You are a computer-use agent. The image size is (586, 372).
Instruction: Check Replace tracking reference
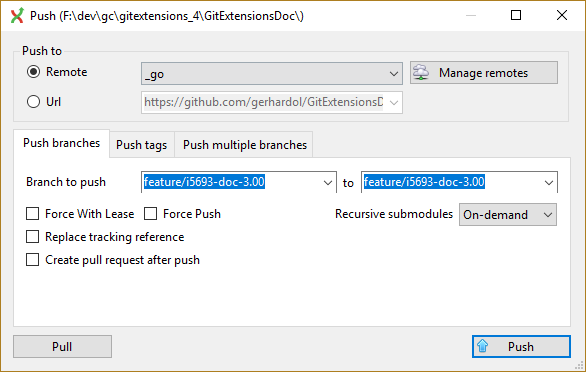tap(33, 237)
